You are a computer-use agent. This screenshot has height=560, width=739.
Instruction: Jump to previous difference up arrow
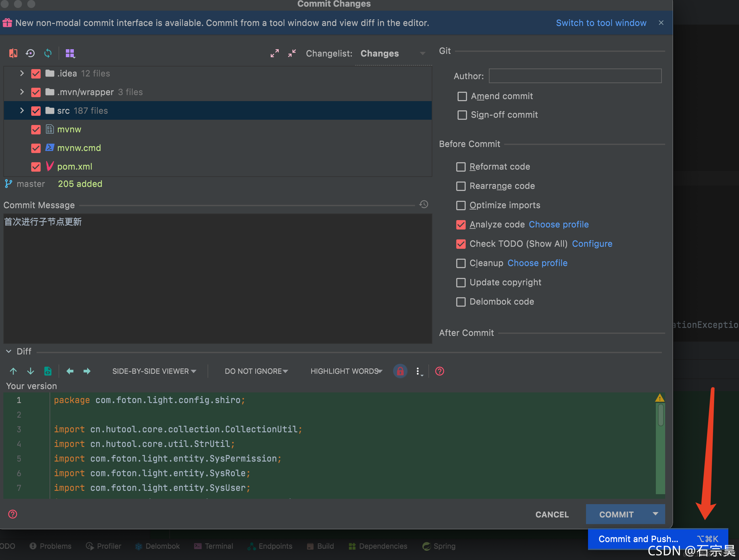coord(13,371)
